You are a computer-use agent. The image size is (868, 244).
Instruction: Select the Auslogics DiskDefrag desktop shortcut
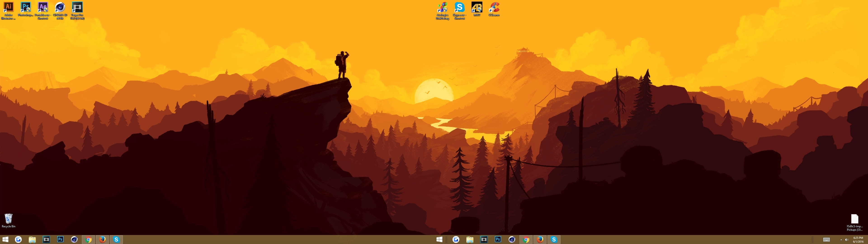point(442,11)
